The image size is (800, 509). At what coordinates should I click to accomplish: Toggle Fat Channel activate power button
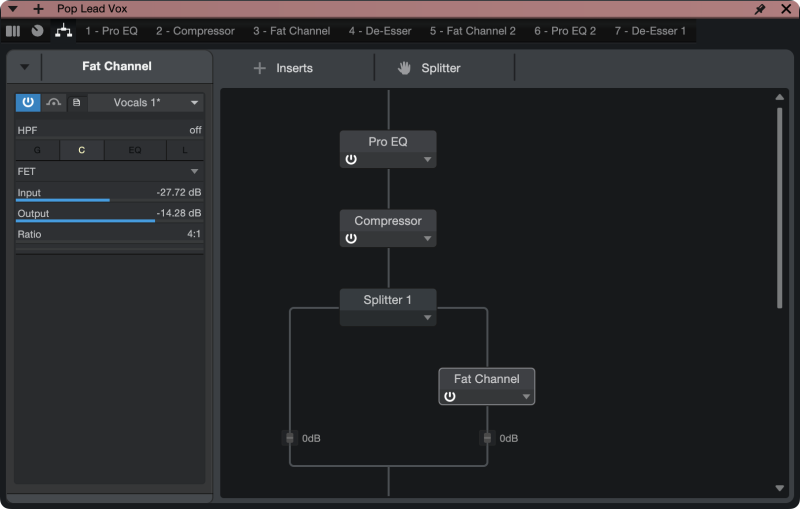click(x=28, y=103)
